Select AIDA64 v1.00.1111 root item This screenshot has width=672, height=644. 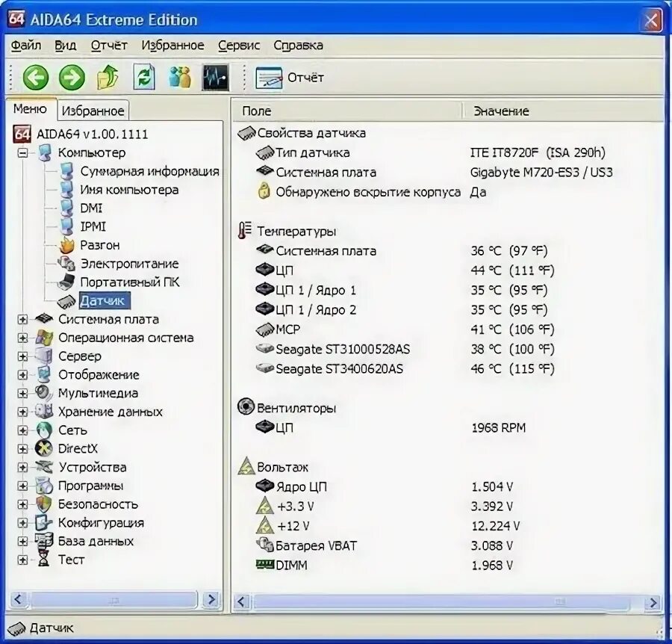pos(92,134)
